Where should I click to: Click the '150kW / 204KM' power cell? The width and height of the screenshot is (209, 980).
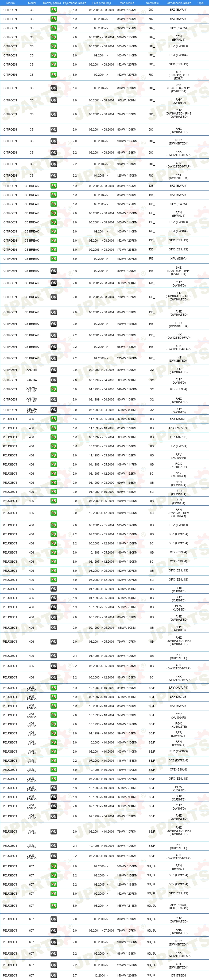click(127, 975)
